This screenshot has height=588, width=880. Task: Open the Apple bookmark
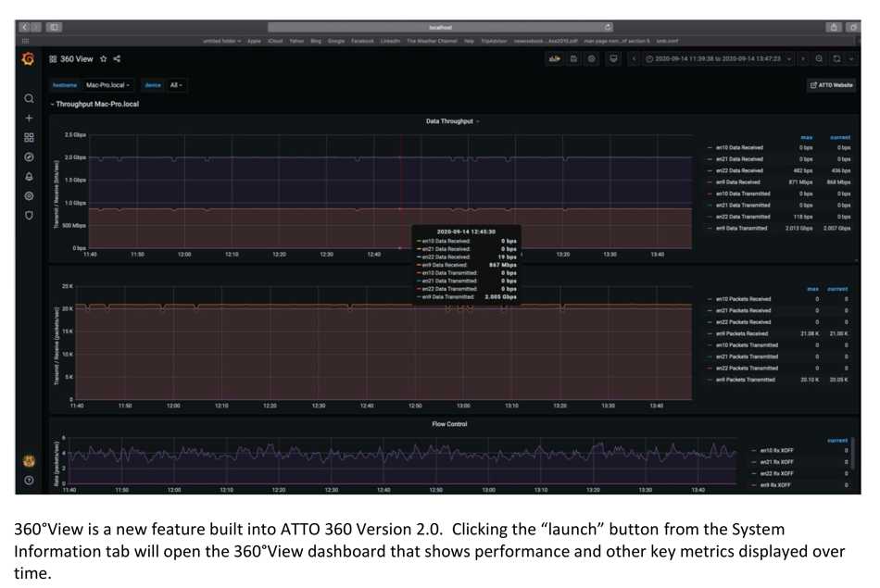(x=254, y=41)
